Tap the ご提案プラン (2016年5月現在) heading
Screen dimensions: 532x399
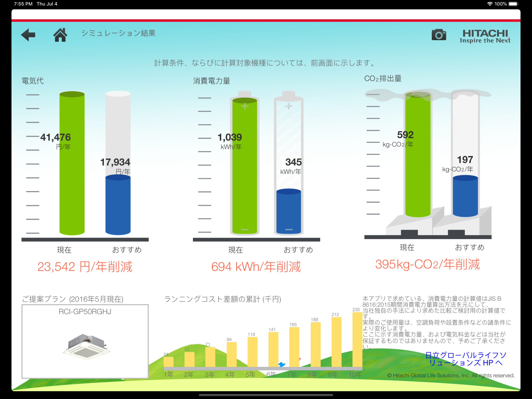coord(73,299)
